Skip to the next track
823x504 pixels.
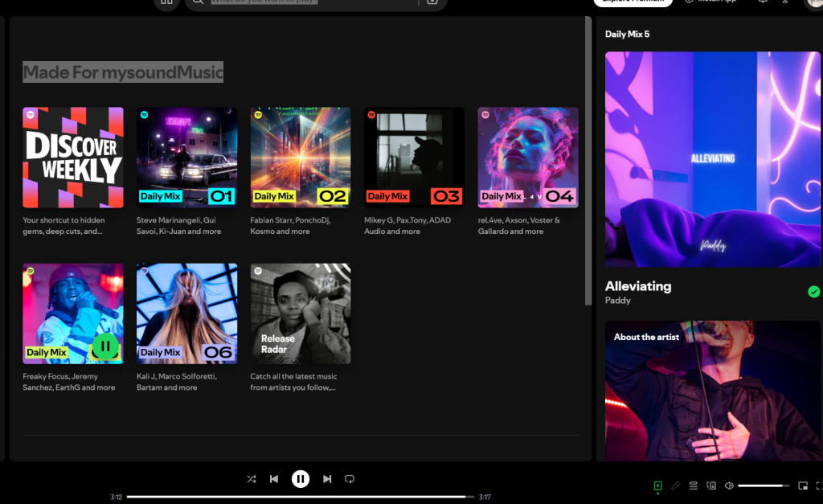click(327, 479)
